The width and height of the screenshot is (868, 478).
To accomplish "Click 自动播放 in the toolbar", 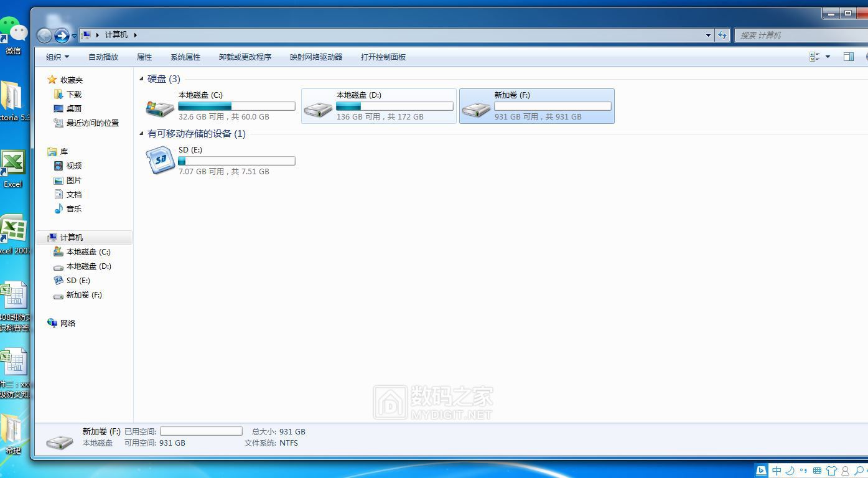I will coord(103,57).
